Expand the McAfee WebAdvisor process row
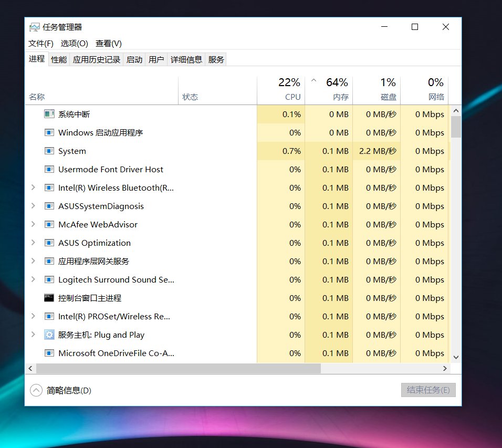Viewport: 502px width, 448px height. pos(33,224)
